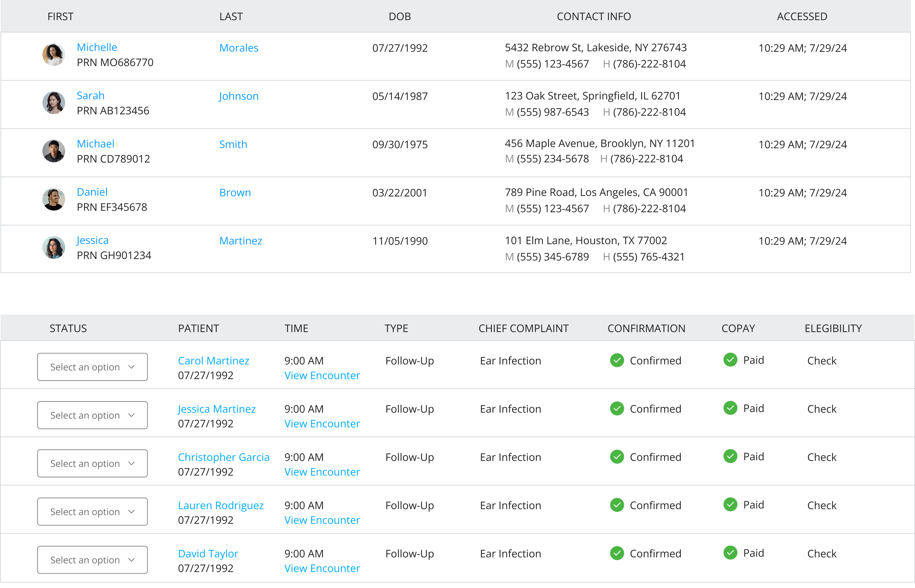The width and height of the screenshot is (915, 588).
Task: Click Sarah Johnson's profile picture
Action: point(54,103)
